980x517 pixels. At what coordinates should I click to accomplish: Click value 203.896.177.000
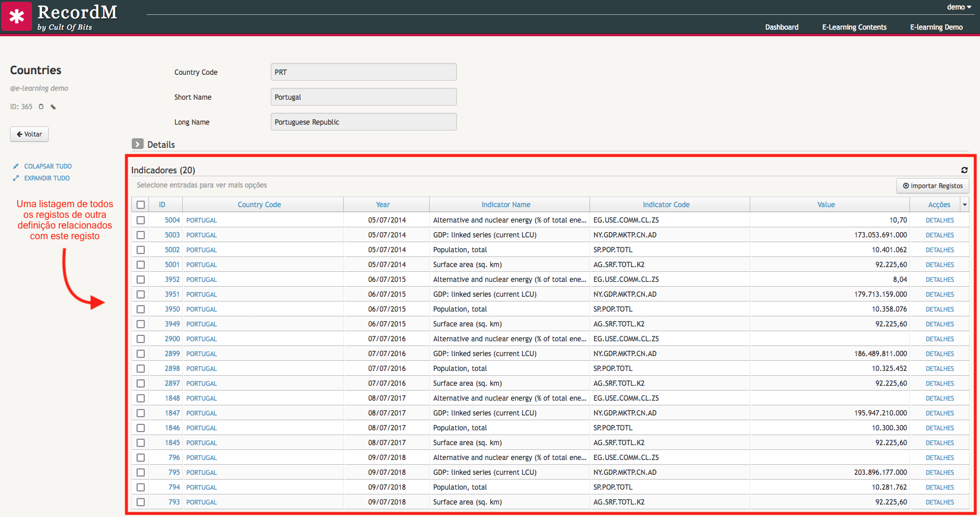point(880,472)
